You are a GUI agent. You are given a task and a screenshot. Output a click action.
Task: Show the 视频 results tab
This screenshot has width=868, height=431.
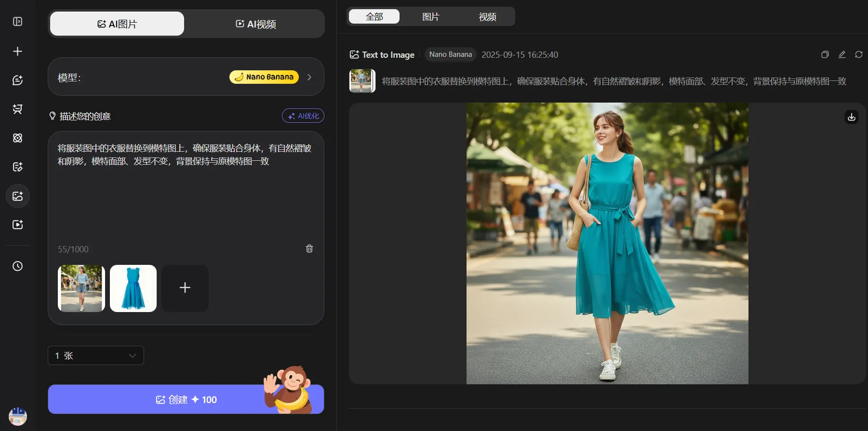[x=487, y=17]
